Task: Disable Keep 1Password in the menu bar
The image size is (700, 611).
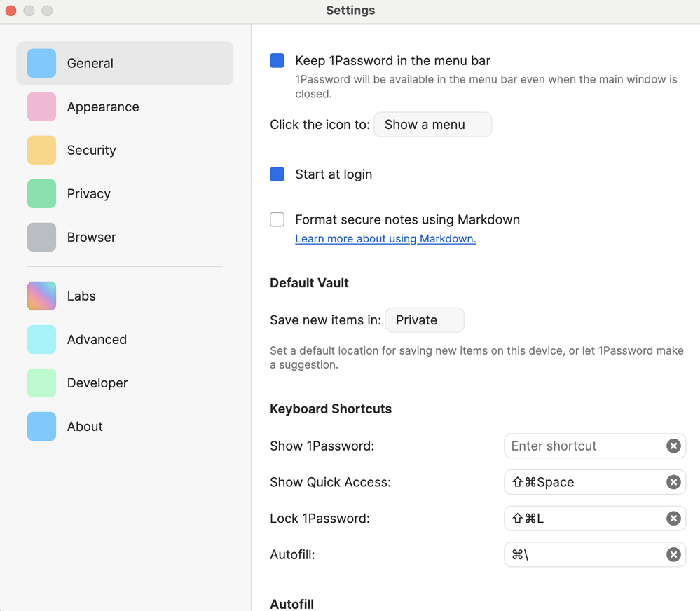Action: (x=277, y=61)
